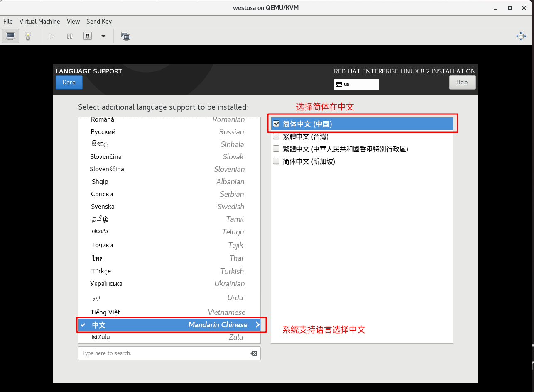Check 简体中文 (新加坡) checkbox

pyautogui.click(x=276, y=161)
